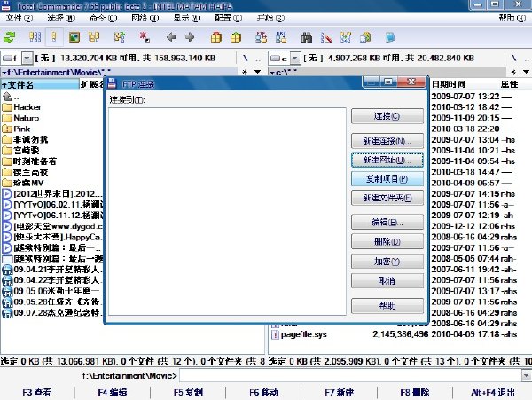Click the F3 查看 function button
Screen dimensions: 532x400
(37, 393)
